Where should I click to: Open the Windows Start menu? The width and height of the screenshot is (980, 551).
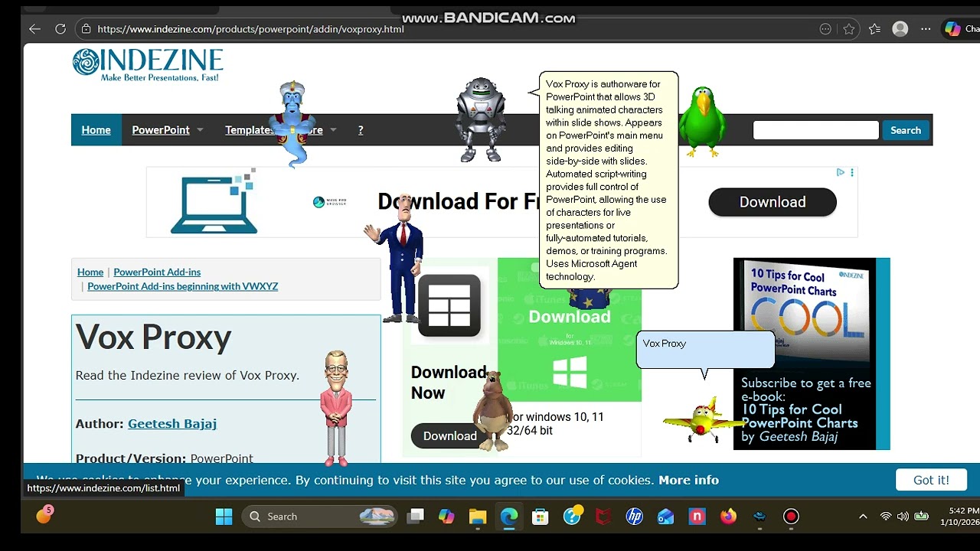(x=224, y=517)
